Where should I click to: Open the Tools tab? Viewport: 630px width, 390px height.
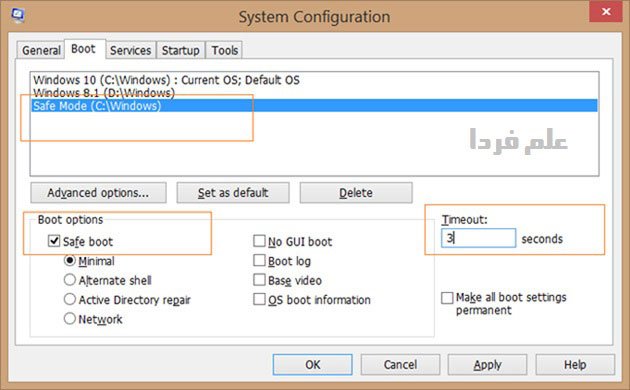click(x=224, y=50)
